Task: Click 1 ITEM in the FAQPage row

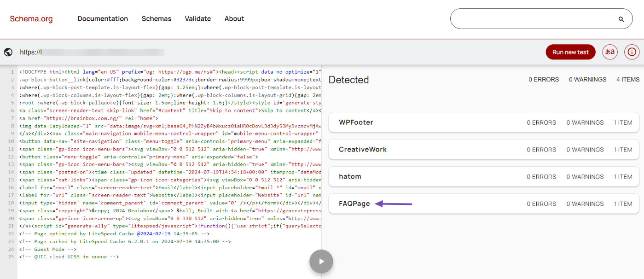Action: pos(623,204)
